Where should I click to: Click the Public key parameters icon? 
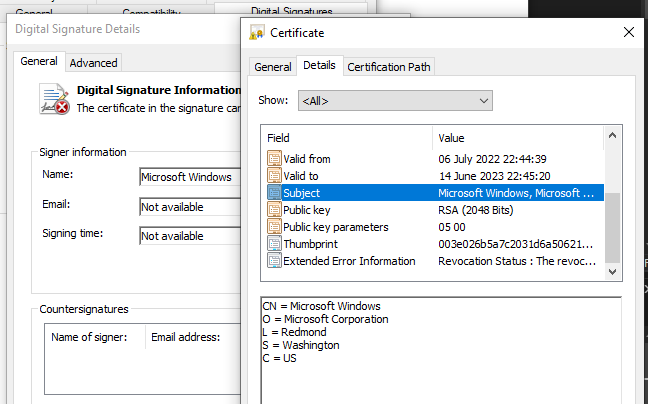point(274,226)
